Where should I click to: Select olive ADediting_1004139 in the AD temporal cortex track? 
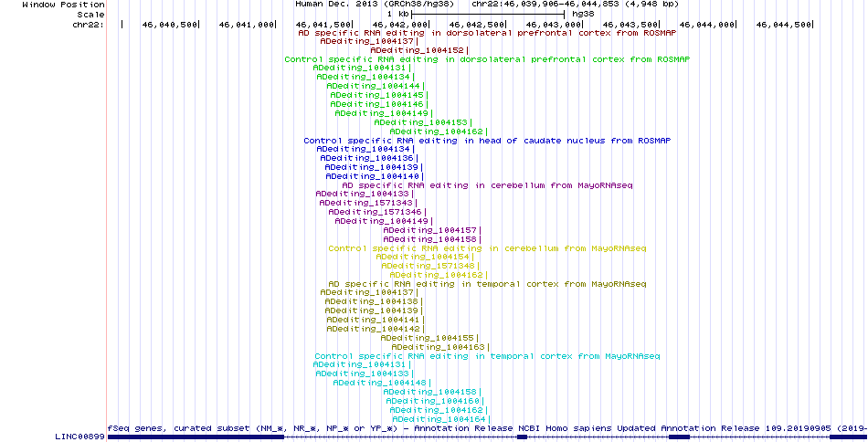(373, 310)
